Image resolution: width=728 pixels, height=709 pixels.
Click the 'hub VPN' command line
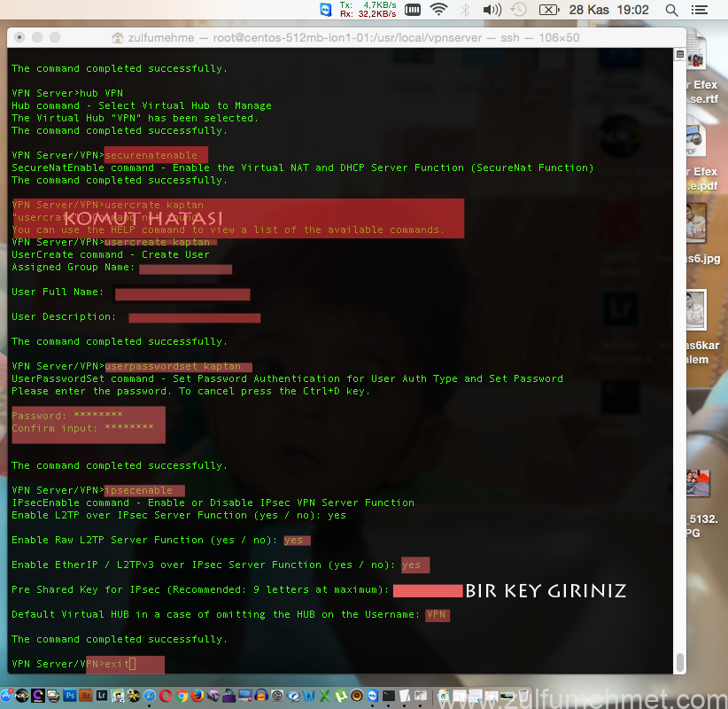click(x=67, y=93)
